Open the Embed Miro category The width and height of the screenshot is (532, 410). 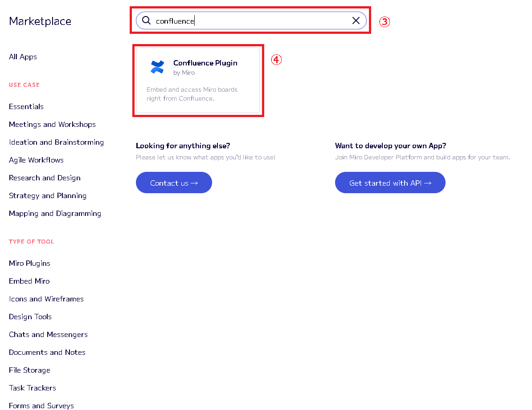coord(29,281)
